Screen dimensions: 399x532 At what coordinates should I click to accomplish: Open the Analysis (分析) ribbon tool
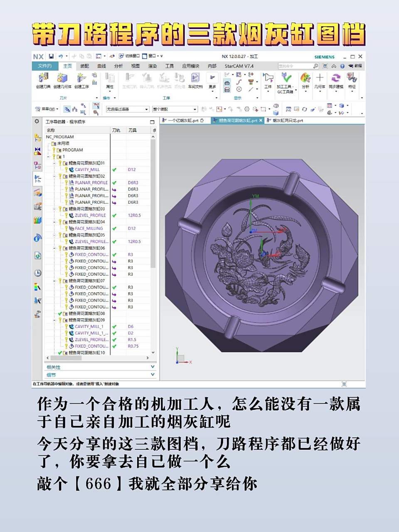click(x=305, y=80)
